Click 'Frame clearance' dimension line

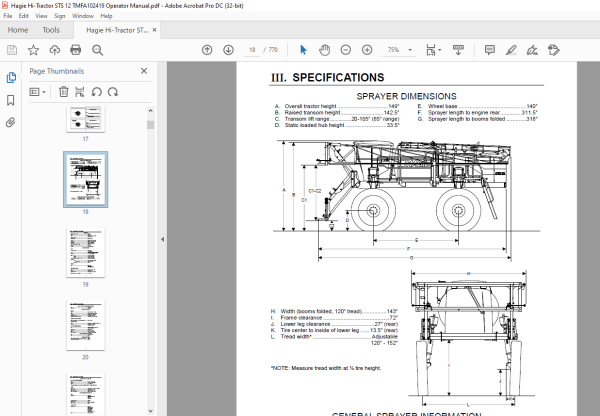(x=334, y=318)
